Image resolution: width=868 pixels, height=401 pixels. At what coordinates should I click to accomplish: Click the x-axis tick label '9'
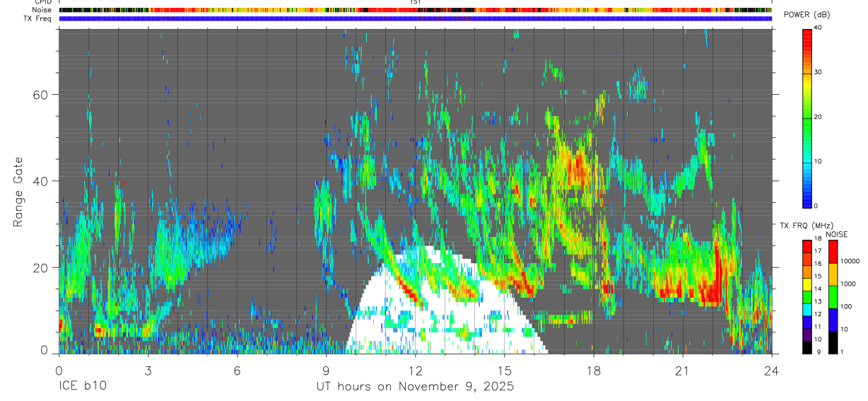tap(326, 370)
